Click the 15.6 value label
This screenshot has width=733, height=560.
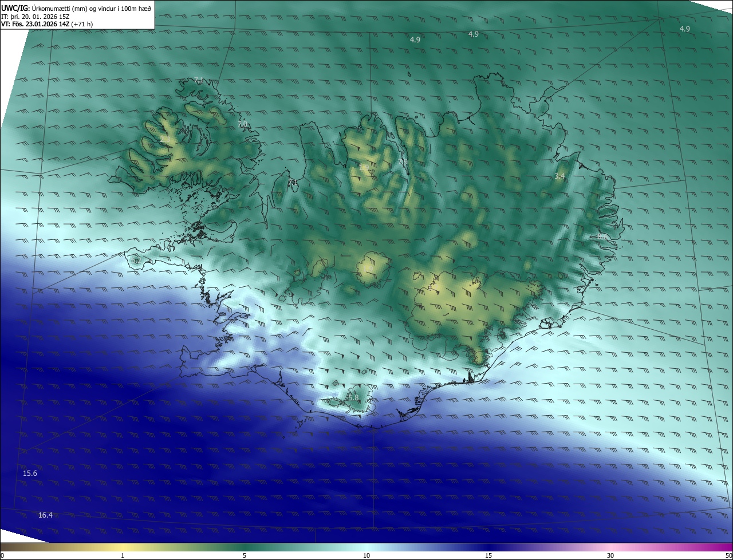30,474
